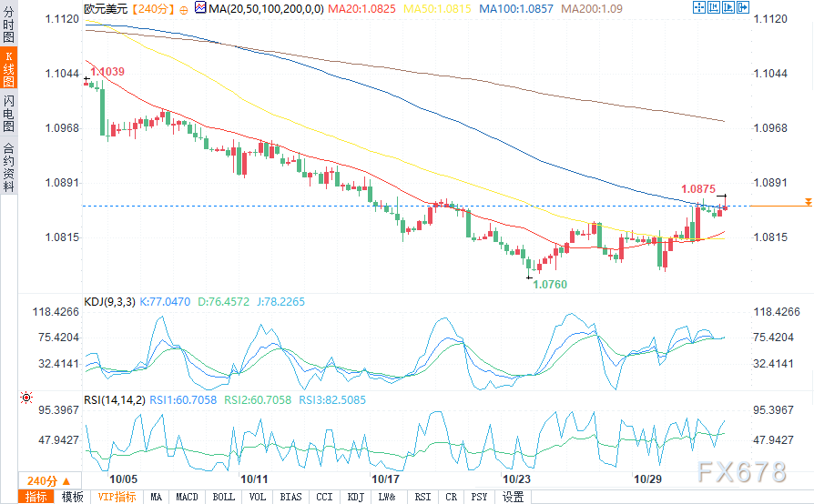814x504 pixels.
Task: Click the VIP指标 button
Action: (x=117, y=497)
